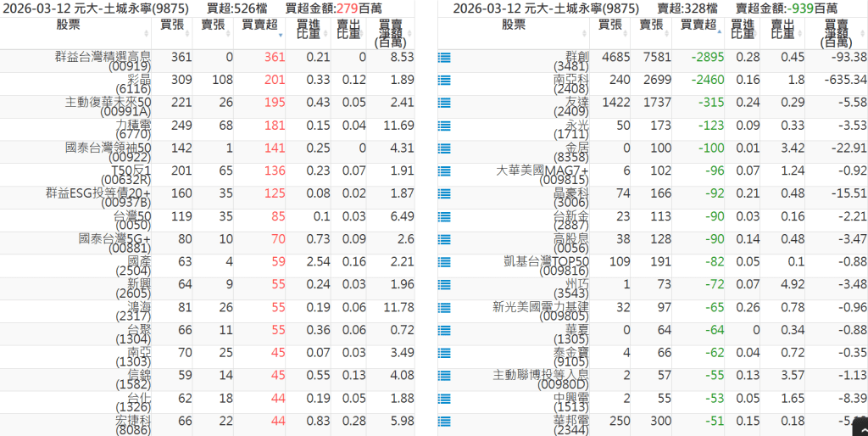Sort left table by 買張 column header
The height and width of the screenshot is (436, 868).
172,25
